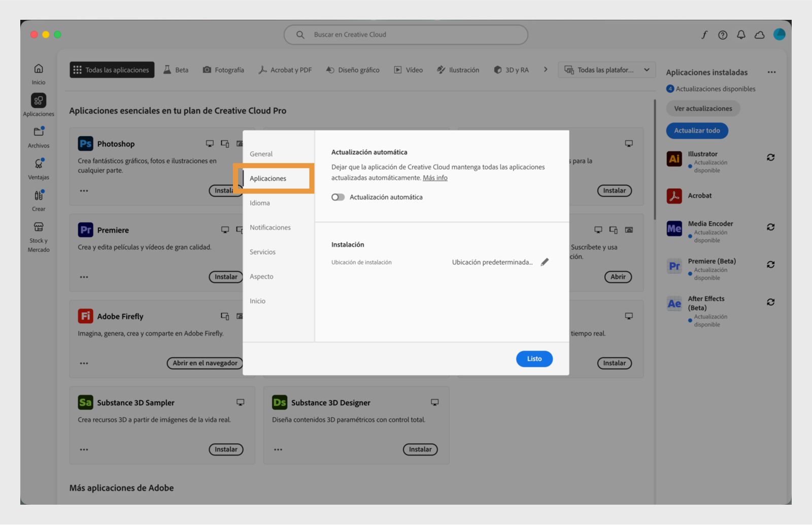Viewport: 812px width, 525px height.
Task: Select the Substance 3D Designer icon
Action: pos(280,403)
